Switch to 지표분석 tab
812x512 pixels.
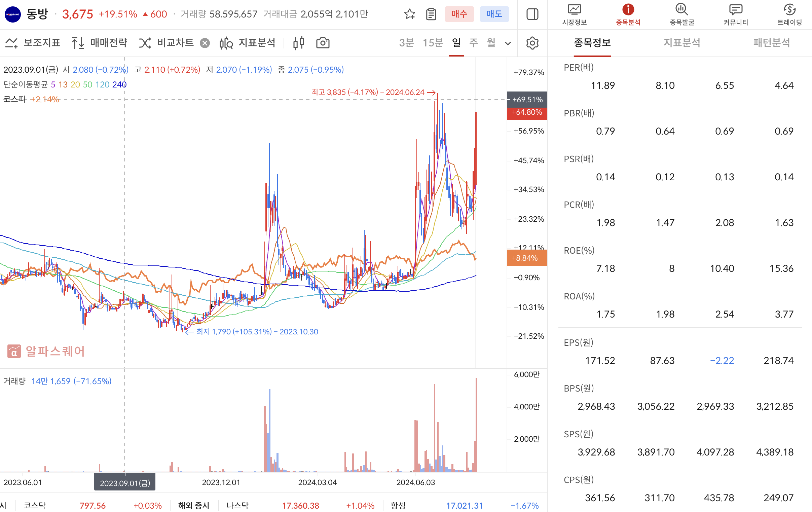click(682, 43)
